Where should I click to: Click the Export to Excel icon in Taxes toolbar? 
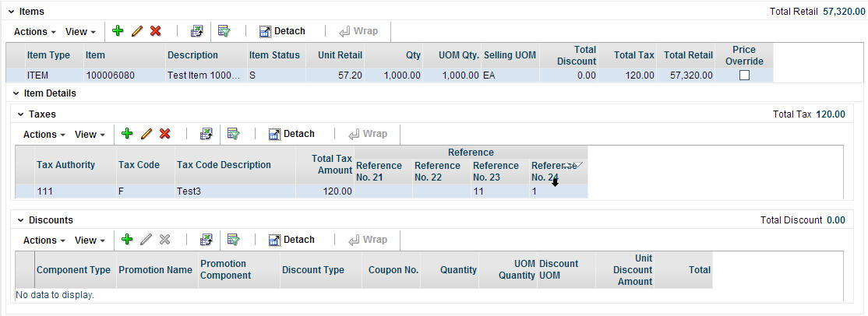[206, 134]
